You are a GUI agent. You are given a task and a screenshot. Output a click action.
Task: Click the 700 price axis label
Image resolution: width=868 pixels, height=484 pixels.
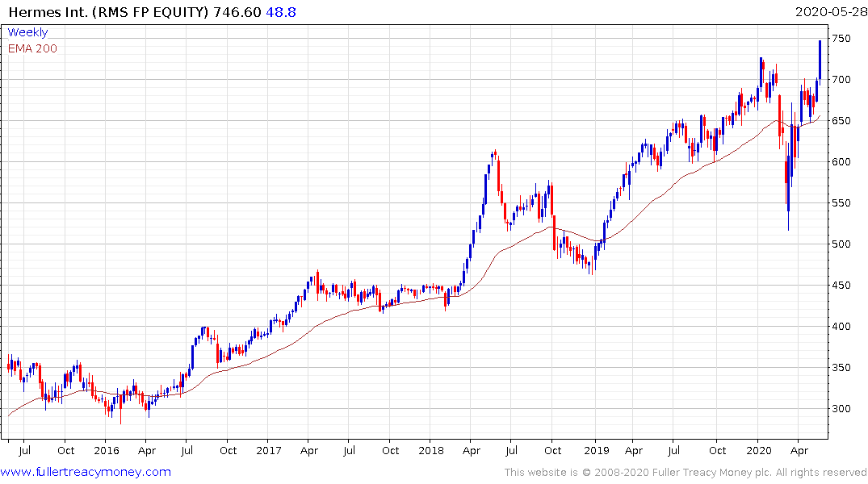click(841, 80)
